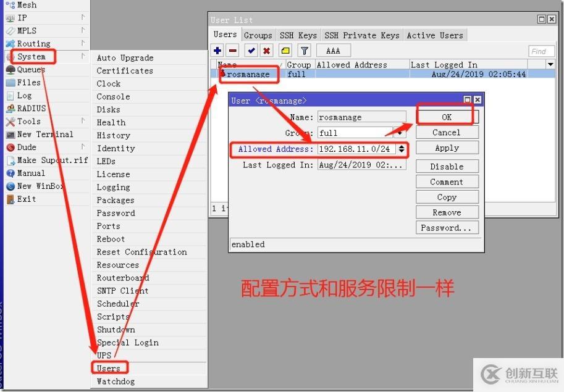564x392 pixels.
Task: Open Certificates in the System submenu
Action: point(149,70)
